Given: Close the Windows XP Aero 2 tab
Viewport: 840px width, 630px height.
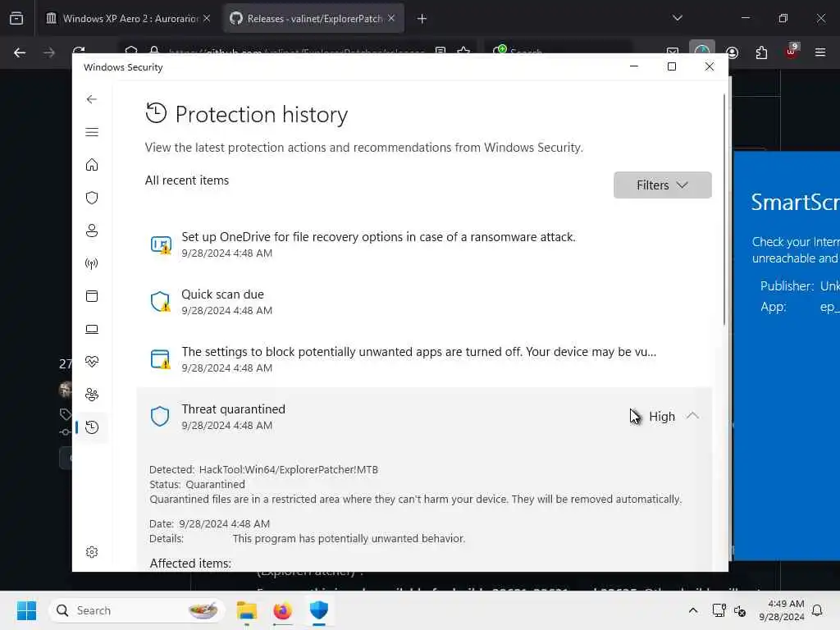Looking at the screenshot, I should (x=207, y=18).
